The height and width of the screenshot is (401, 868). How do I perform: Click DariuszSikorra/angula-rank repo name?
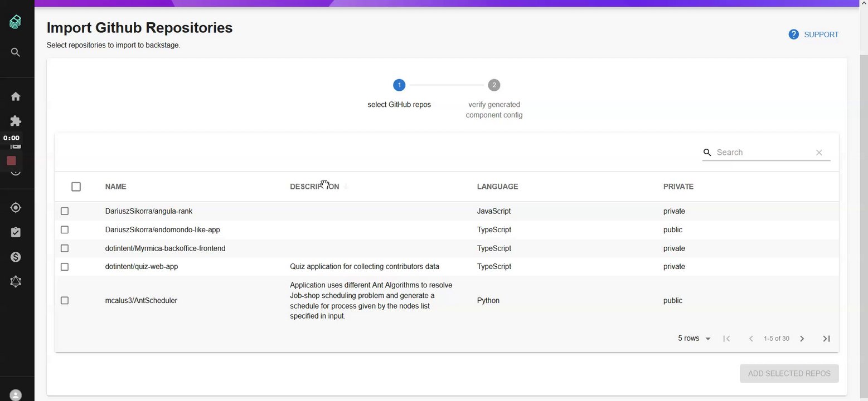(149, 211)
